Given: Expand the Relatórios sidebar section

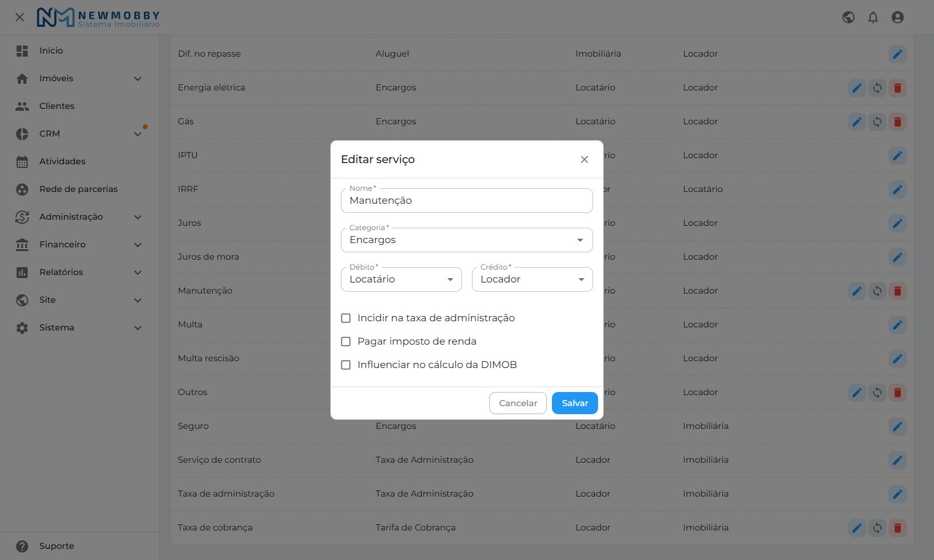Looking at the screenshot, I should coord(80,272).
